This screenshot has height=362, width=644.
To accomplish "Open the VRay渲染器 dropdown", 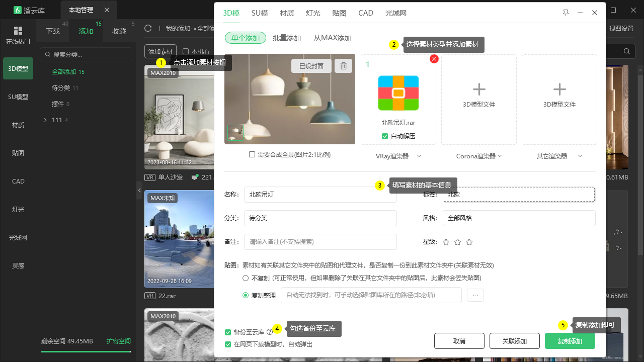I will [398, 156].
